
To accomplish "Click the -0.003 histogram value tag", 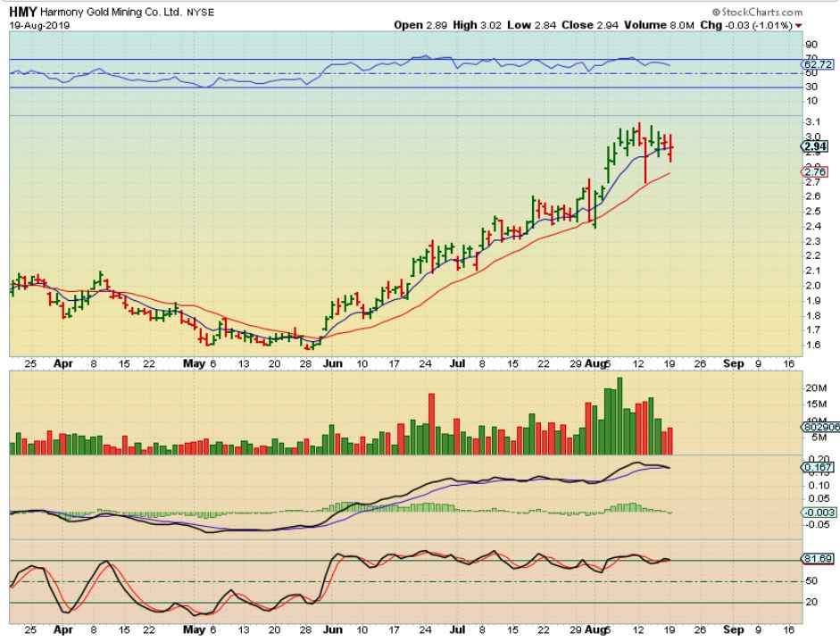I will (x=819, y=513).
